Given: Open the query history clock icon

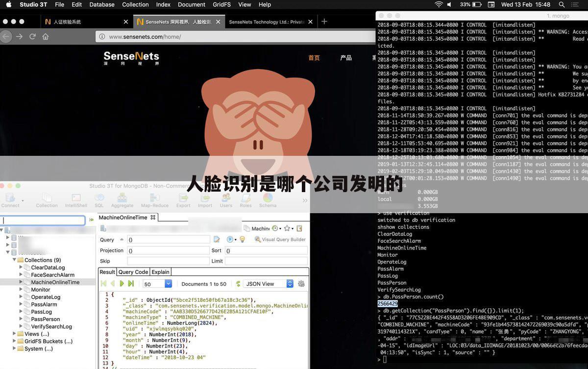Looking at the screenshot, I should [x=275, y=228].
